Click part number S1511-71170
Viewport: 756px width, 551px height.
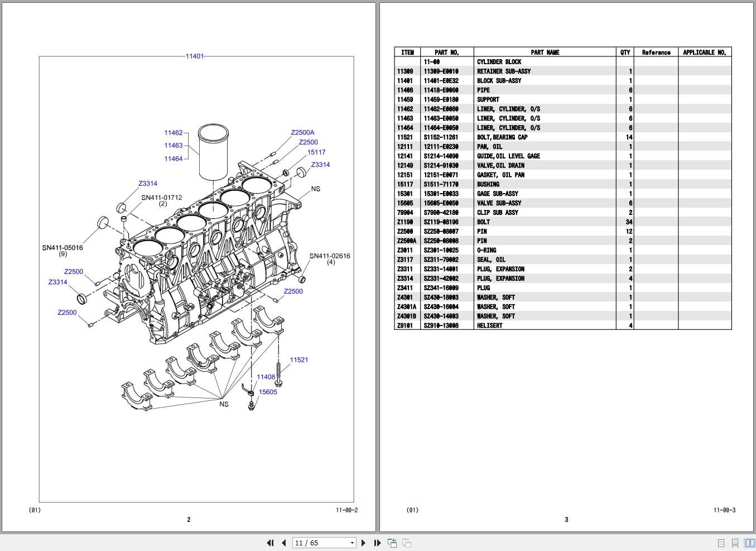pyautogui.click(x=441, y=184)
